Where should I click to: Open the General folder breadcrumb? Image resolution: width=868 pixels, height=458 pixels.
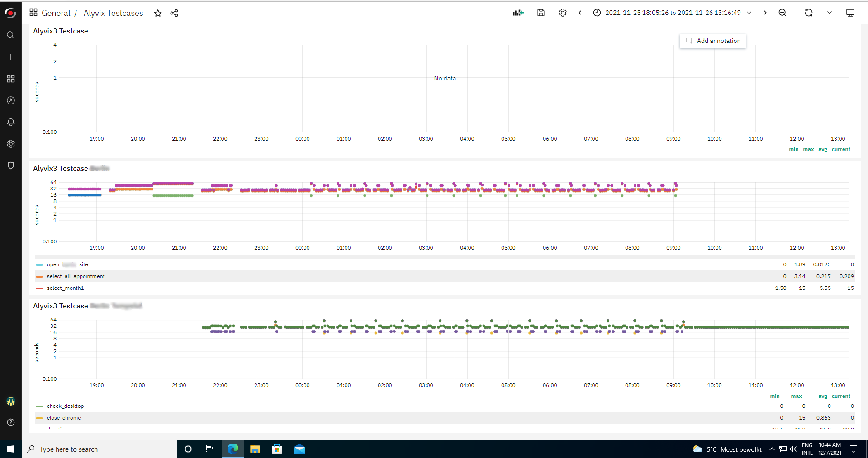(56, 13)
